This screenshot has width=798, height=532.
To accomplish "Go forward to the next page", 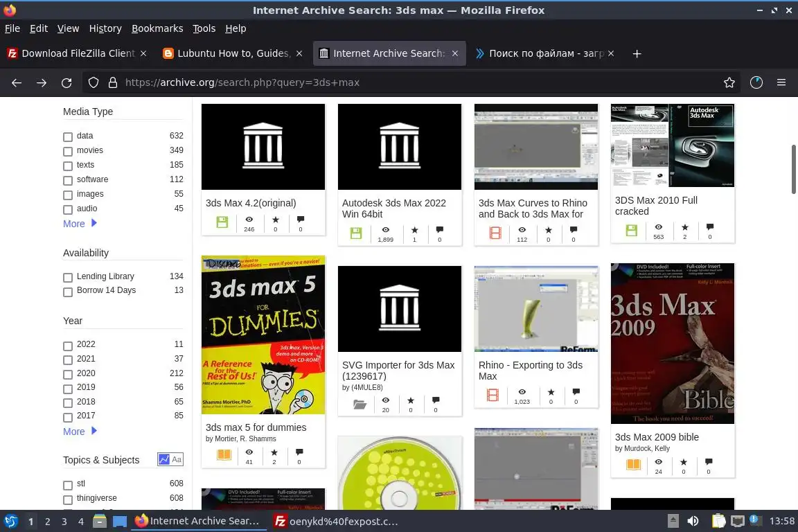I will coord(42,82).
